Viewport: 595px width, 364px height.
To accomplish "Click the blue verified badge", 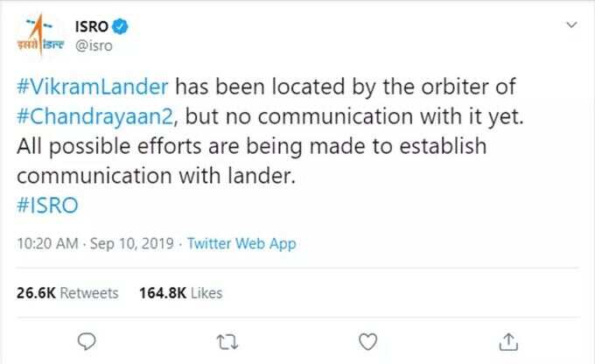I will (121, 26).
